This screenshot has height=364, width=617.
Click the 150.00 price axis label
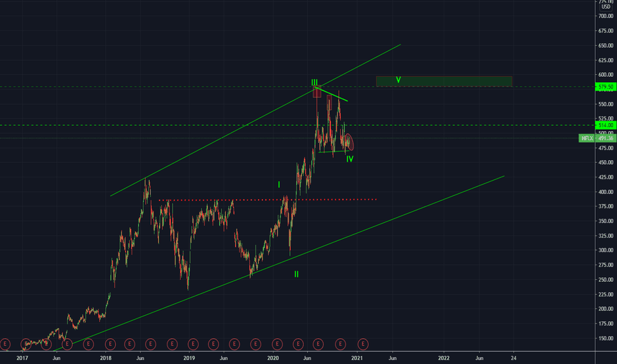(x=606, y=338)
